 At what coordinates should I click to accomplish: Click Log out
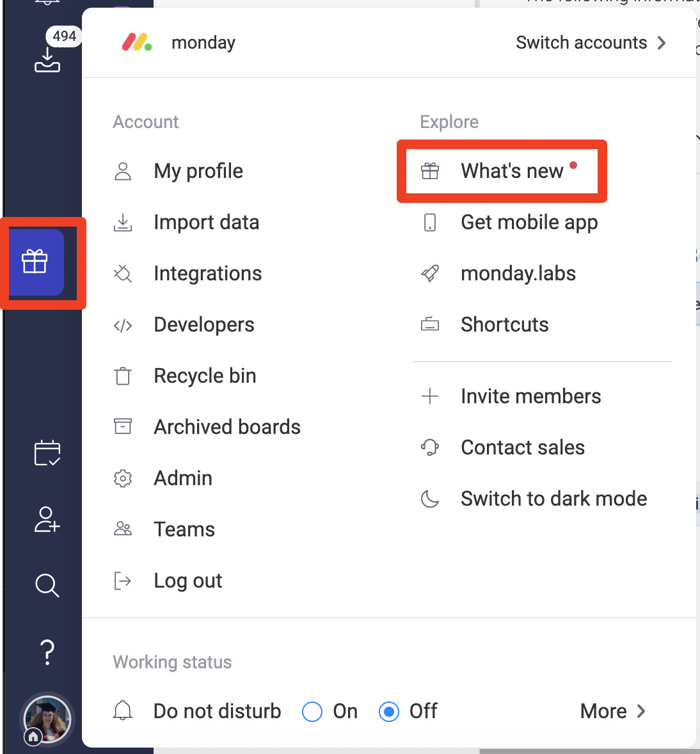[188, 581]
